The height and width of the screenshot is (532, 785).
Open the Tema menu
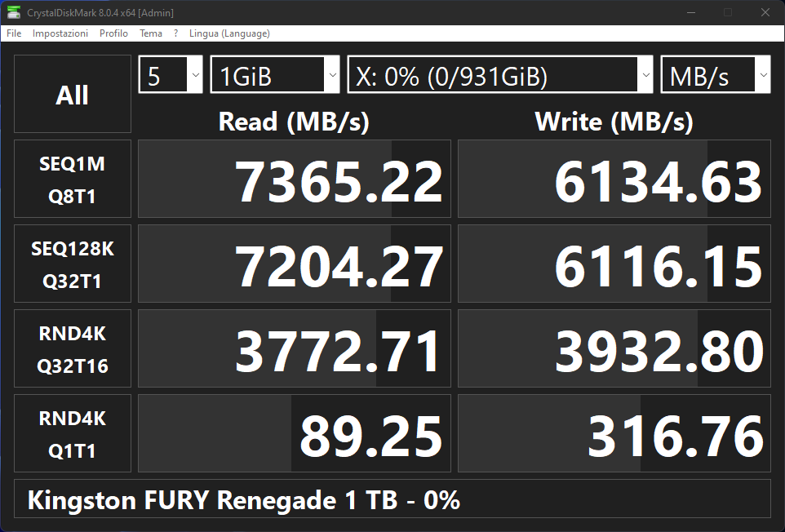click(151, 33)
